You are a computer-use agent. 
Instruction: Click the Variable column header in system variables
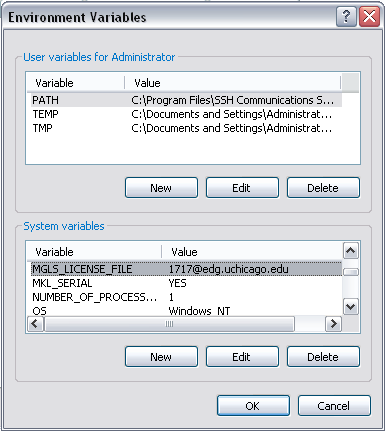pyautogui.click(x=94, y=252)
